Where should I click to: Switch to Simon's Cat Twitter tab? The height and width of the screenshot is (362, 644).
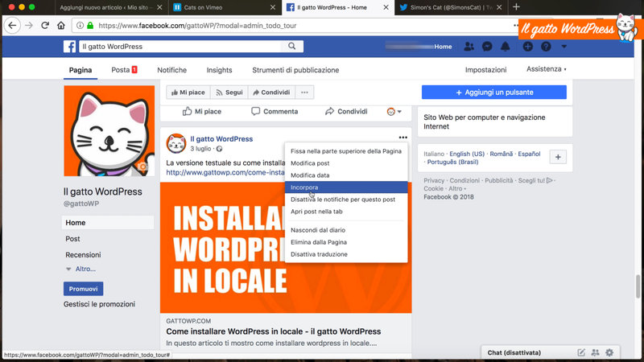point(451,7)
